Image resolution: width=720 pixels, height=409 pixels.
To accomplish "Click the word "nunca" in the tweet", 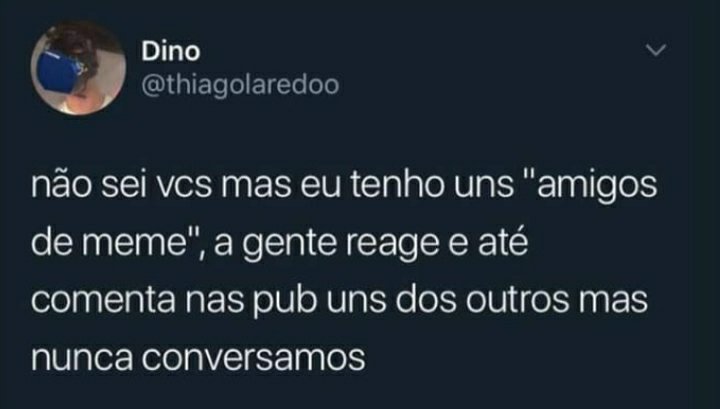I will tap(82, 358).
